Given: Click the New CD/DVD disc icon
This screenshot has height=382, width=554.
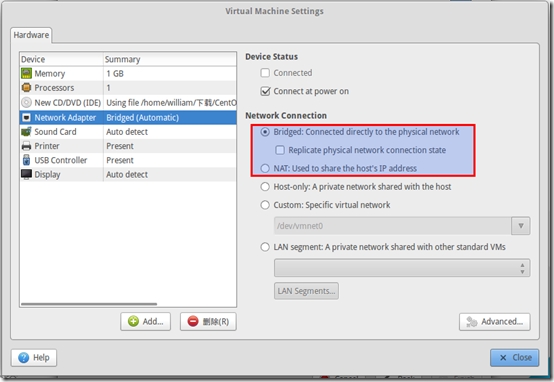Looking at the screenshot, I should click(x=26, y=103).
